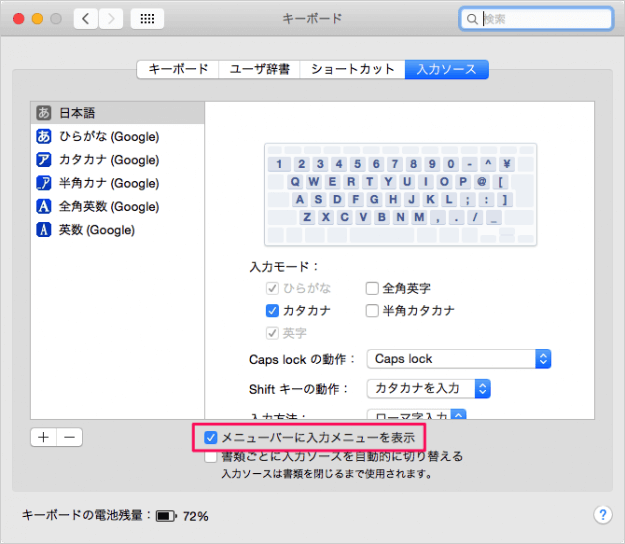
Task: Switch to the キーボード tab
Action: [x=178, y=69]
